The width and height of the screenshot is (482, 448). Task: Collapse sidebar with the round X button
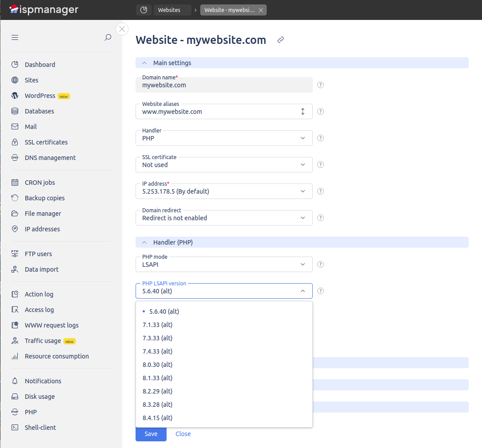pos(122,29)
